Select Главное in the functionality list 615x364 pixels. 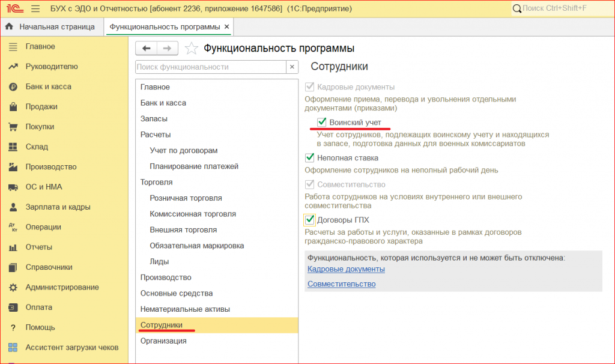[x=217, y=87]
